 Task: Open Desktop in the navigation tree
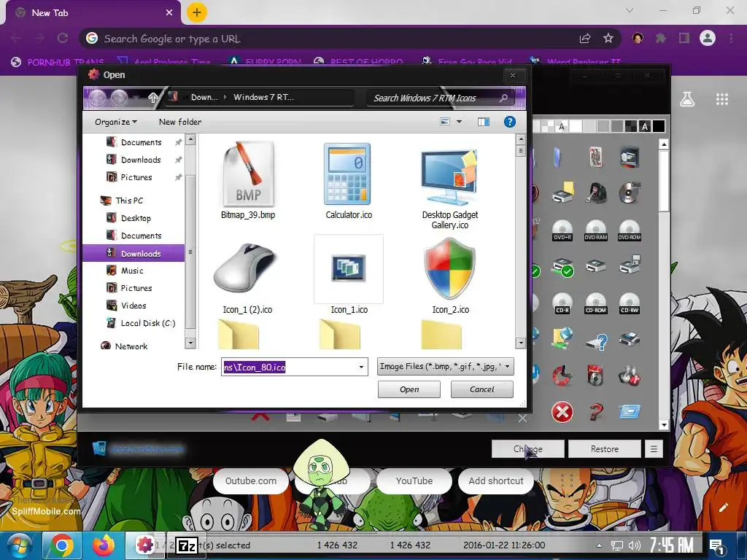135,218
